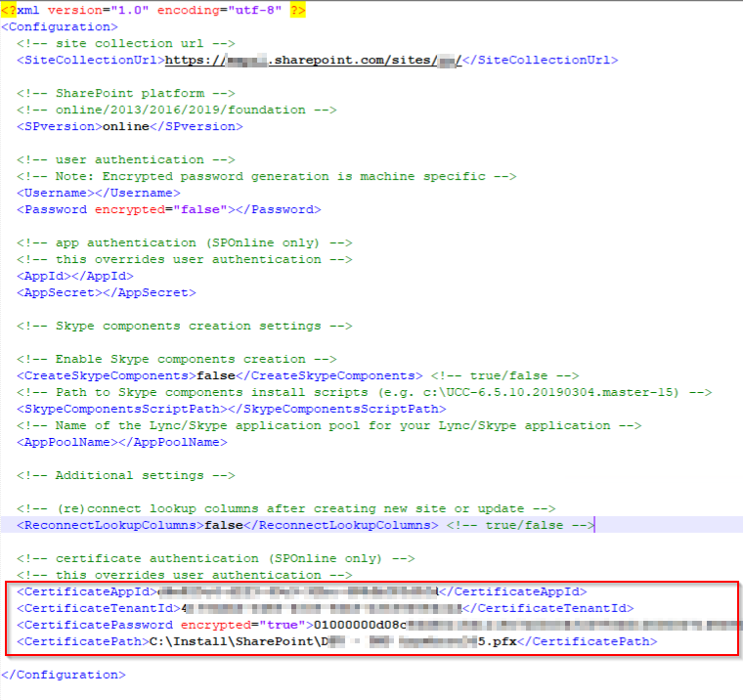Place cursor inside the empty AppId element

click(x=69, y=276)
